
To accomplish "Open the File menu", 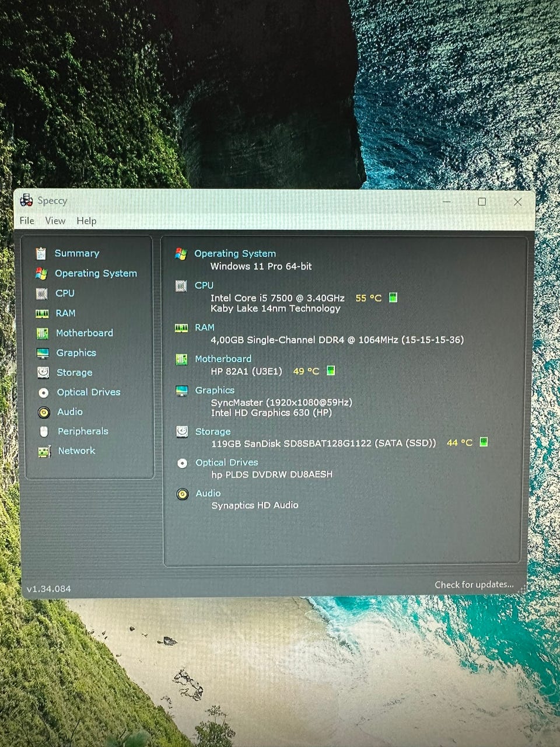I will [27, 221].
